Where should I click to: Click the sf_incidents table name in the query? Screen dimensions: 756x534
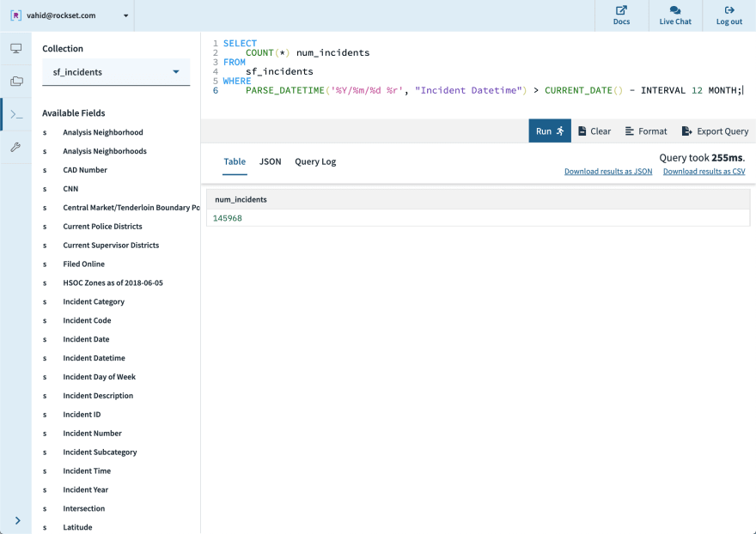(x=279, y=72)
